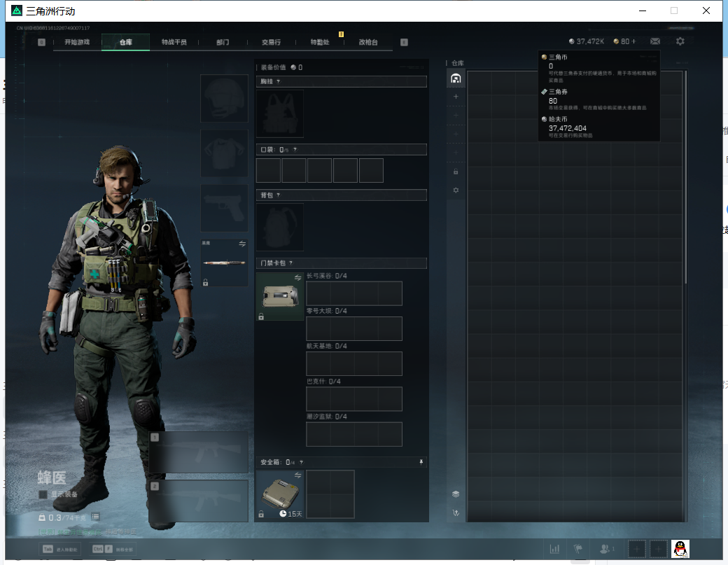Click the 37,472,404 哈夫币 value
728x565 pixels.
point(568,128)
